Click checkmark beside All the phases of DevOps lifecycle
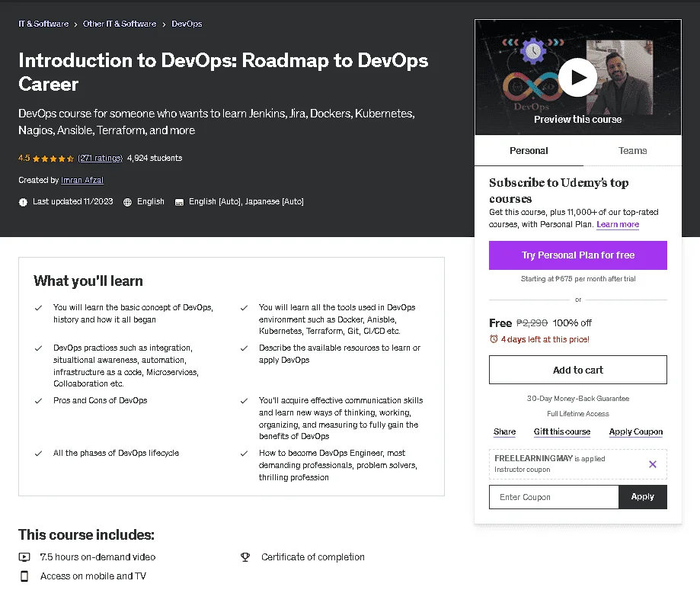Image resolution: width=700 pixels, height=603 pixels. [x=38, y=454]
